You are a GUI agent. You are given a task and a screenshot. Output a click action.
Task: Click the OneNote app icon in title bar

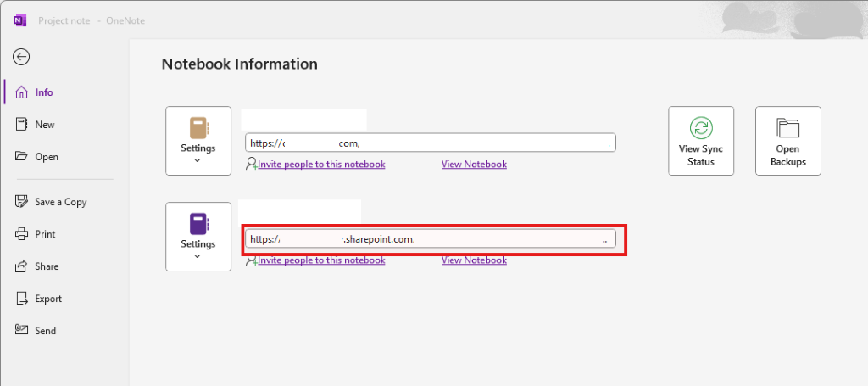[x=19, y=20]
